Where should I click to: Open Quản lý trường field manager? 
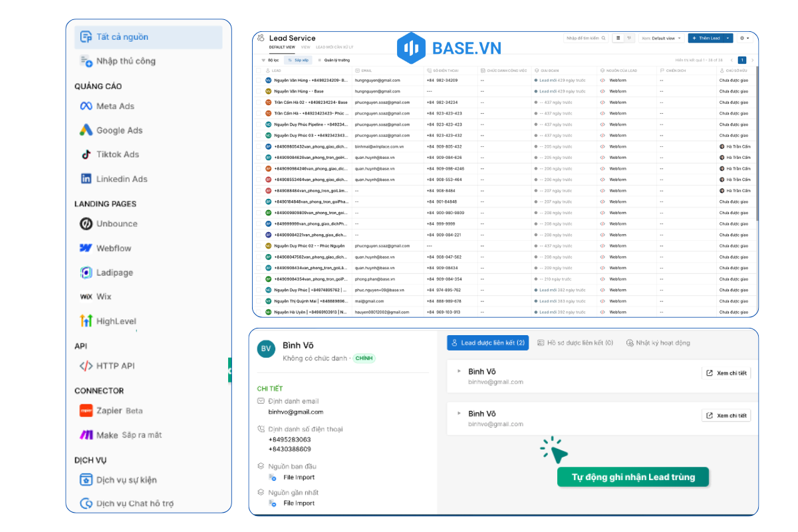click(333, 60)
